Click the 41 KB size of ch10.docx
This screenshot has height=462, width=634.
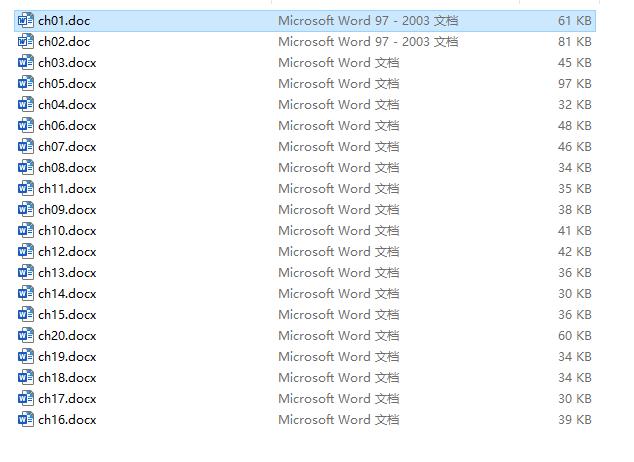point(575,231)
